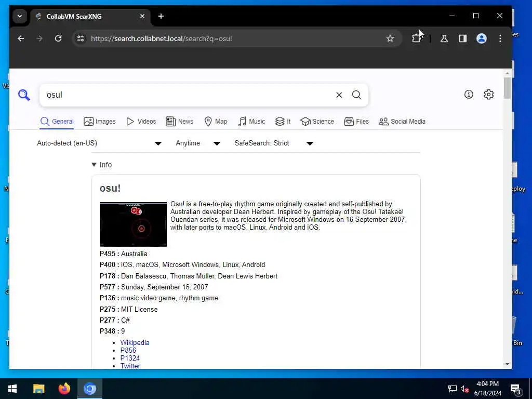Switch to Chrome taskbar icon
The height and width of the screenshot is (399, 532).
click(90, 389)
